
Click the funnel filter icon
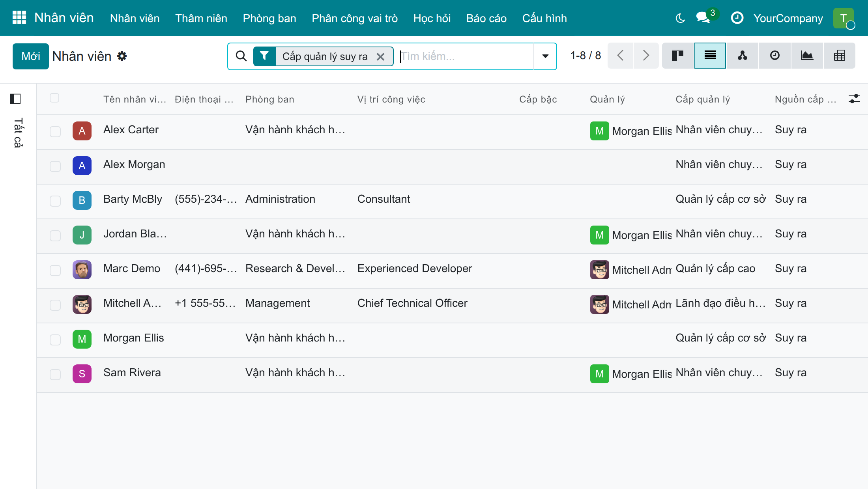pos(265,56)
